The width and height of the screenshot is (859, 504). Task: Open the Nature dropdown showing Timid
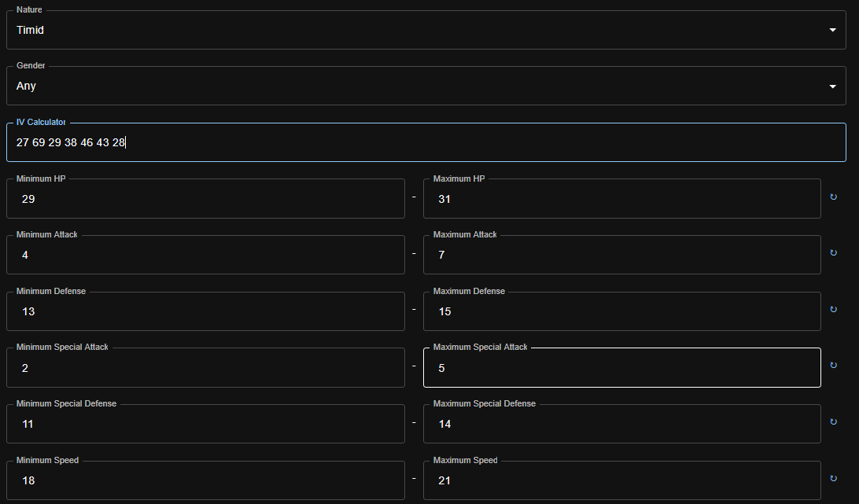coord(417,30)
